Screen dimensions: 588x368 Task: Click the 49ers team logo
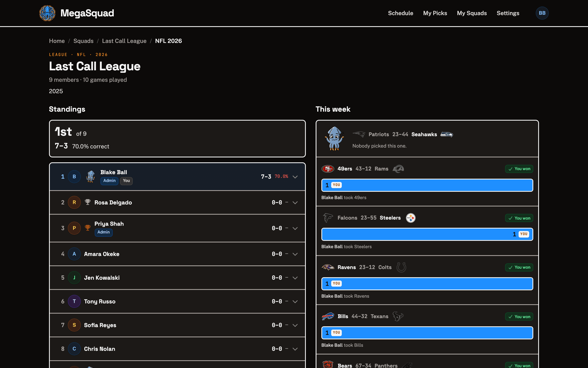click(x=328, y=169)
